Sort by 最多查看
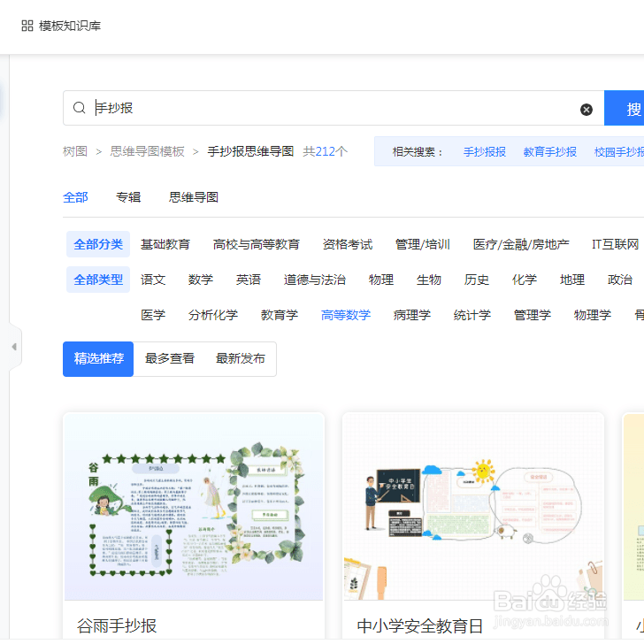This screenshot has width=644, height=644. coord(170,358)
